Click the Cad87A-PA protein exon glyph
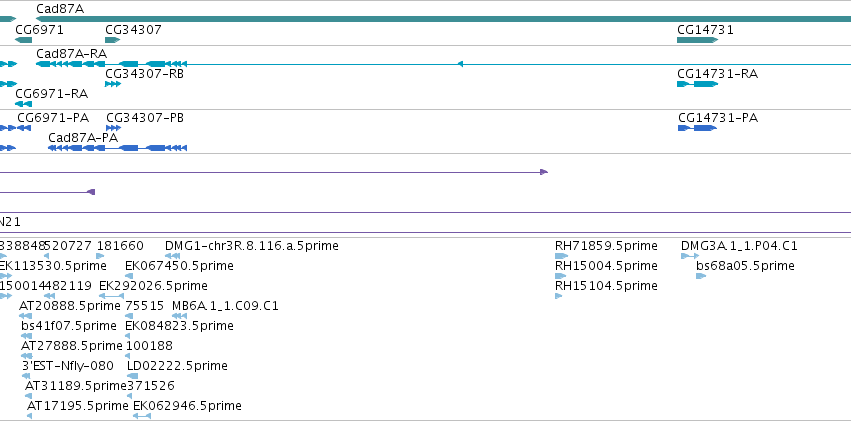851x421 pixels. [117, 148]
